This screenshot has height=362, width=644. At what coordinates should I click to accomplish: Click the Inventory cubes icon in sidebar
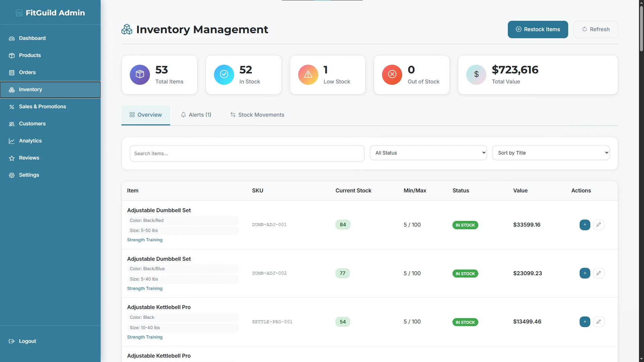[12, 90]
